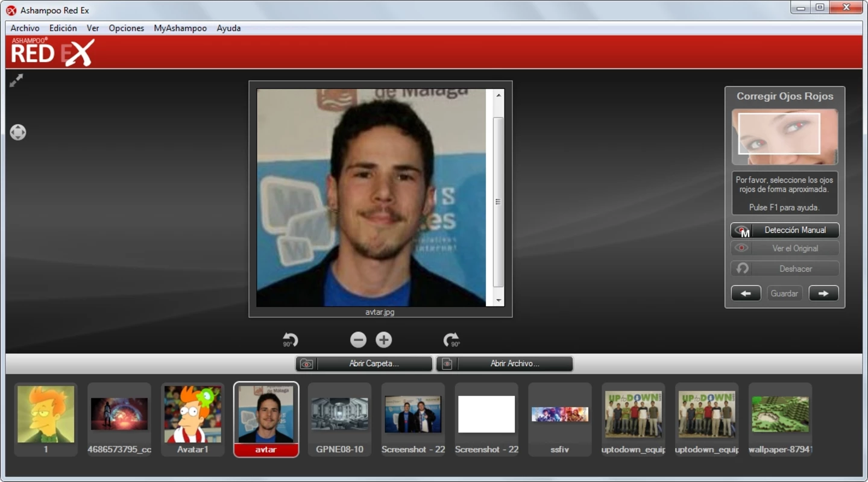
Task: Click the image vertical scrollbar thumb
Action: point(498,202)
